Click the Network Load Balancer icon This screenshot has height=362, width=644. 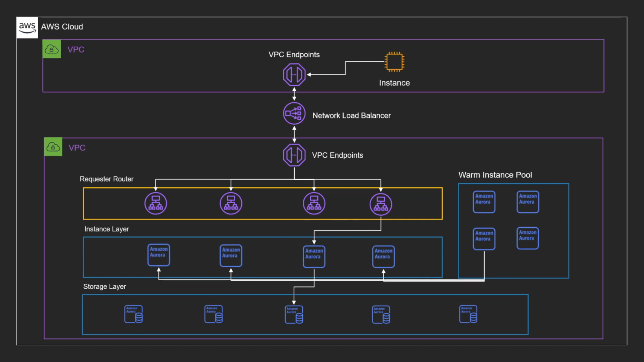coord(294,113)
